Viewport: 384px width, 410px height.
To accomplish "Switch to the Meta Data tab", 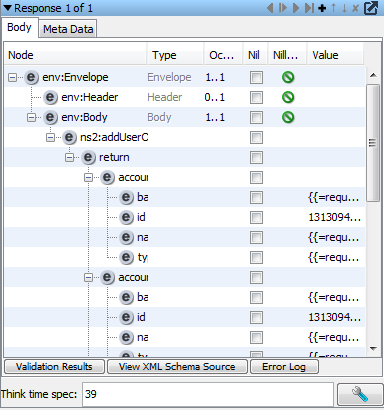I will coord(68,29).
